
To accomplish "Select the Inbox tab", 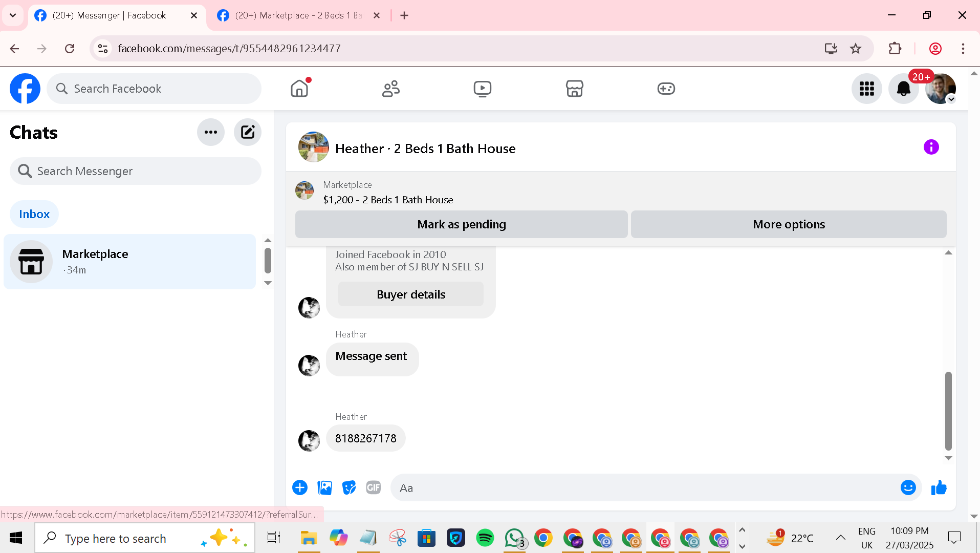I will (34, 214).
